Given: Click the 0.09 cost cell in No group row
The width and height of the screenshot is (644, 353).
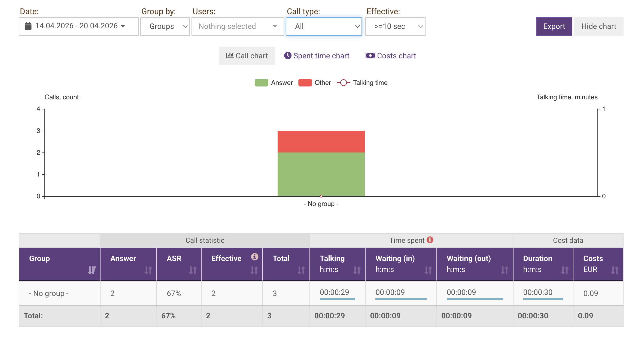Looking at the screenshot, I should click(598, 293).
